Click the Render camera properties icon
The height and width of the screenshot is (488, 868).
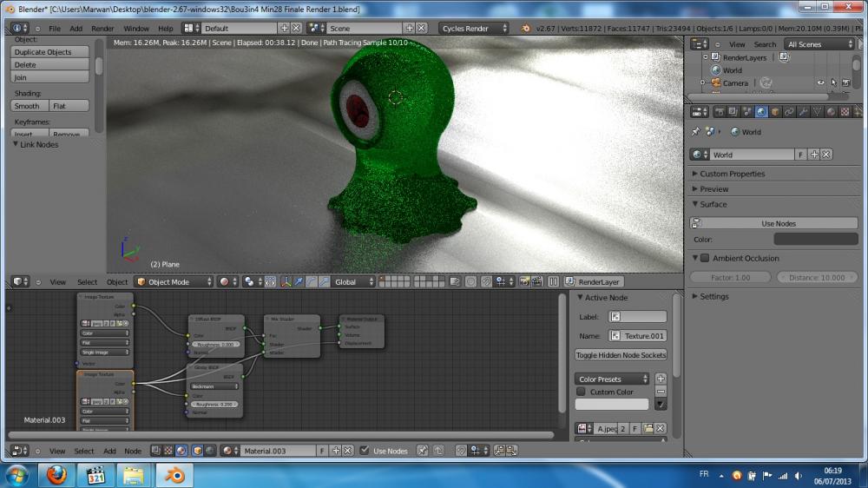click(720, 112)
